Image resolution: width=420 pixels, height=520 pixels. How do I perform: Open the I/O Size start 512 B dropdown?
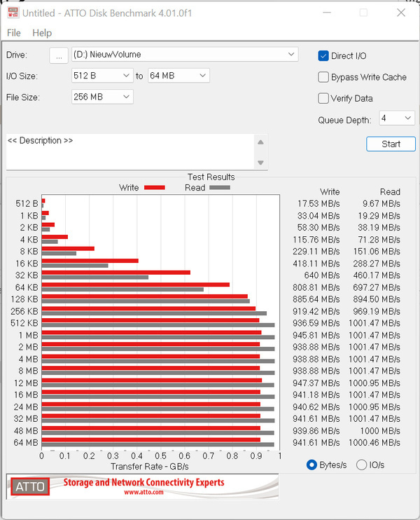pos(102,76)
